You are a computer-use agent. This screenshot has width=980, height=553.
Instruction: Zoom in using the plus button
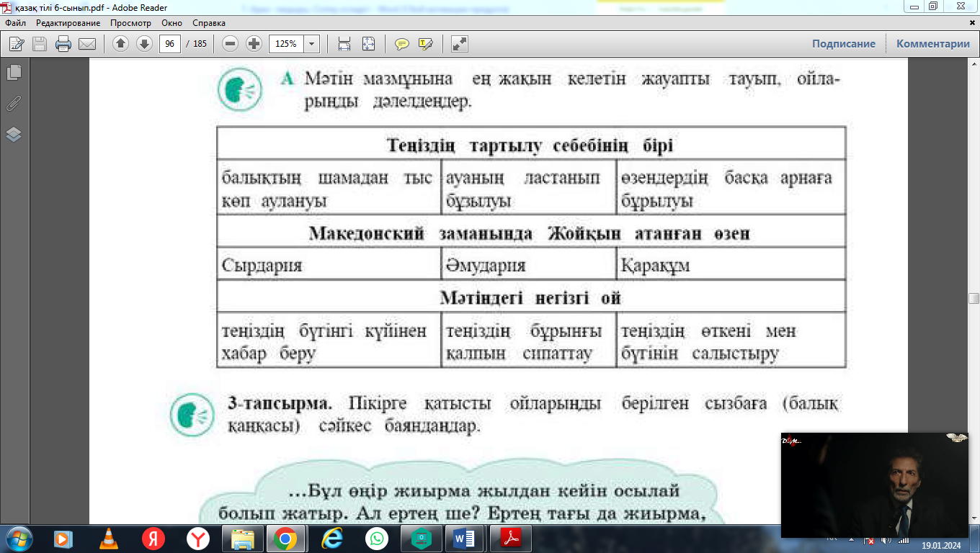click(254, 44)
